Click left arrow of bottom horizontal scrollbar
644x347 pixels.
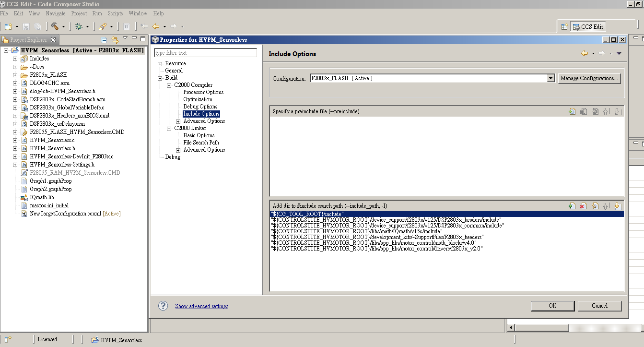[x=511, y=327]
